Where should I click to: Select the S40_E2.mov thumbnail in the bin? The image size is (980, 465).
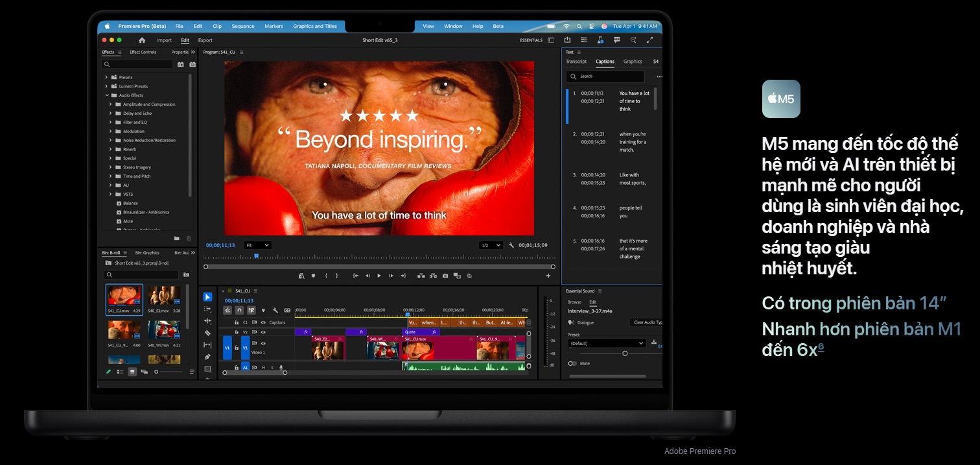pyautogui.click(x=164, y=296)
